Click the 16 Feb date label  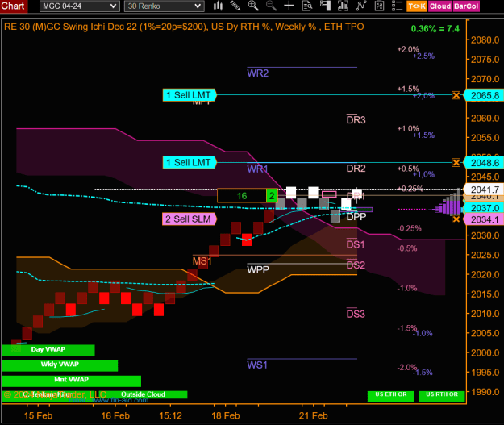(x=115, y=415)
